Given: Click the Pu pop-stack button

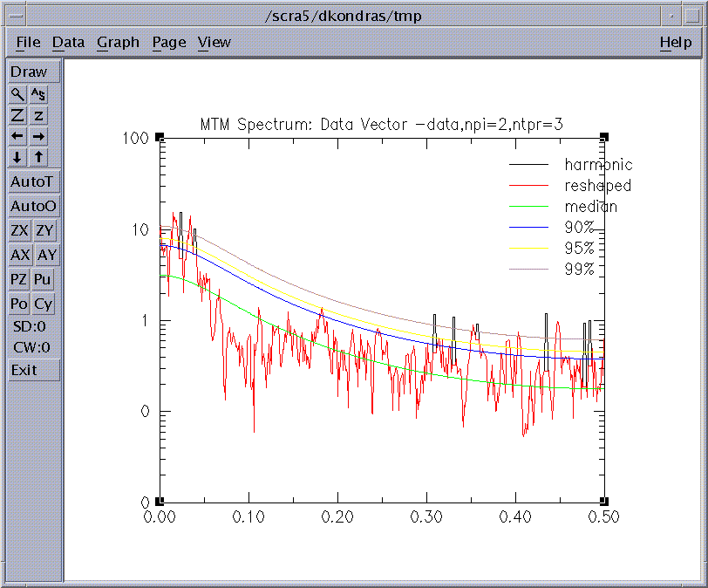Looking at the screenshot, I should [x=43, y=280].
